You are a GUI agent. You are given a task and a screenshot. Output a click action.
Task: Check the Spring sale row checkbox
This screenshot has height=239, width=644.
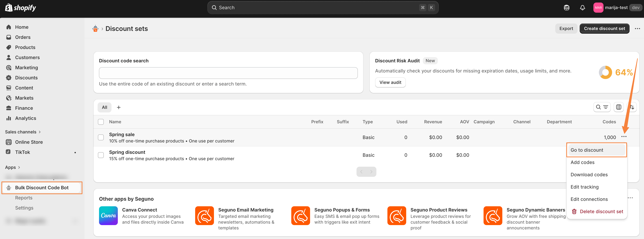[101, 137]
